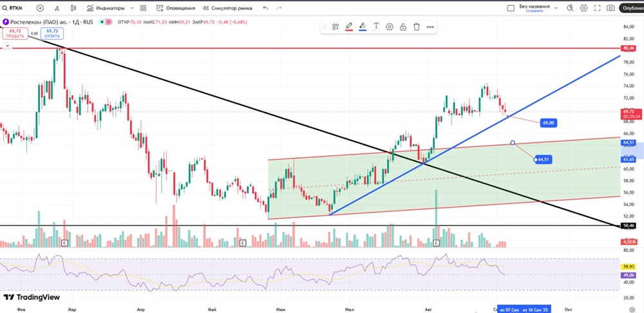644x313 pixels.
Task: Undo the last chart action
Action: click(265, 8)
